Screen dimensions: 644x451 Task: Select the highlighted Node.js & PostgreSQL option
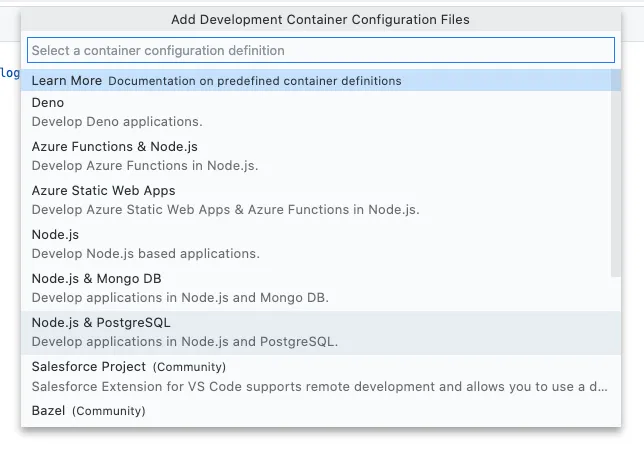point(101,323)
